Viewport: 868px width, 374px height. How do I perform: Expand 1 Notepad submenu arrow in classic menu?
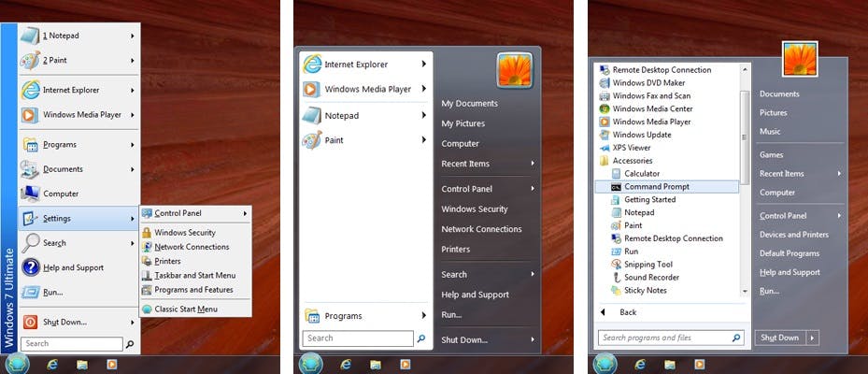(x=133, y=36)
